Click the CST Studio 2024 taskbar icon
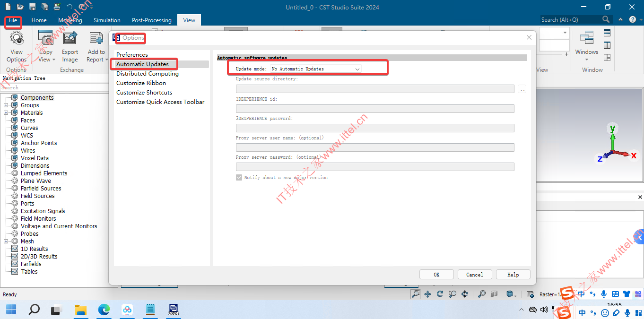 [174, 310]
